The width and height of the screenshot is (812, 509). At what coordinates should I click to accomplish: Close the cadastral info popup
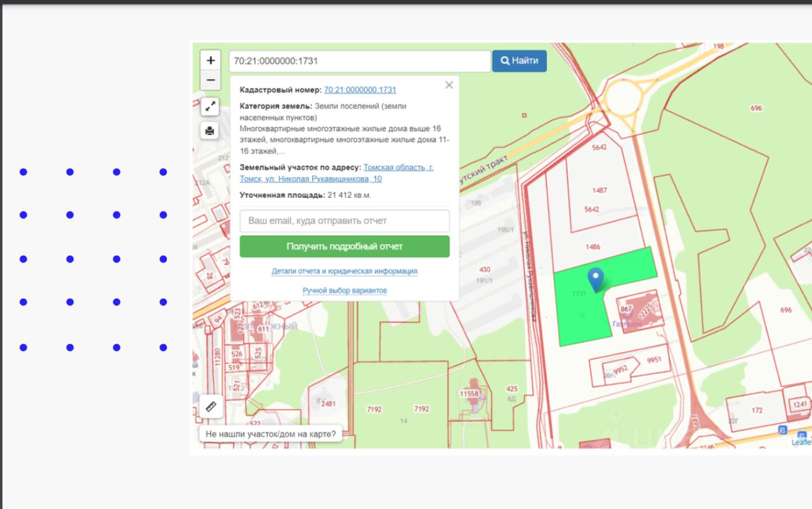(x=449, y=86)
